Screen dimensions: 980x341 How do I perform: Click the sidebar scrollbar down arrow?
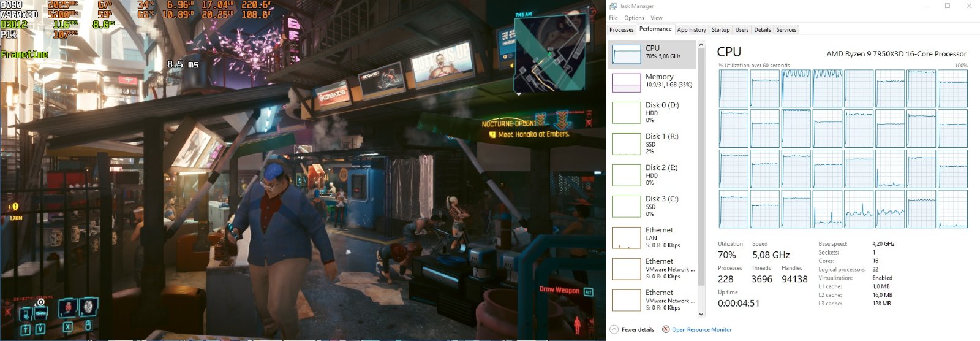[x=701, y=314]
